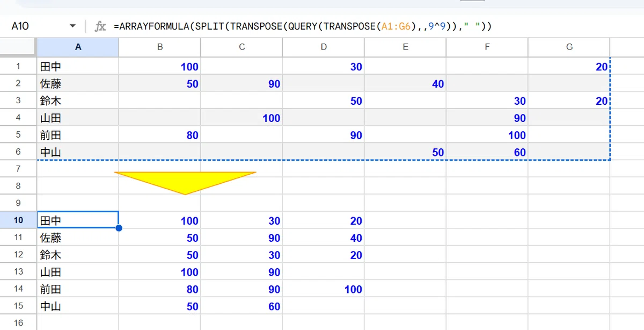Select row 1 header
Image resolution: width=644 pixels, height=330 pixels.
[x=18, y=66]
